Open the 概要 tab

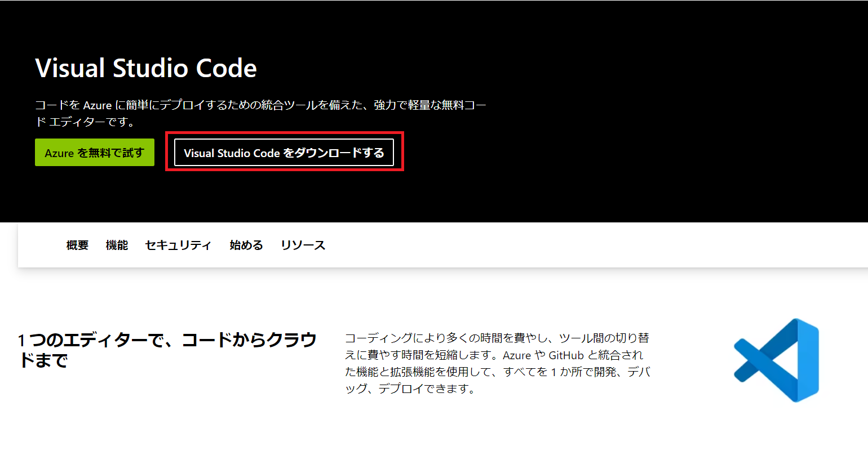(77, 245)
